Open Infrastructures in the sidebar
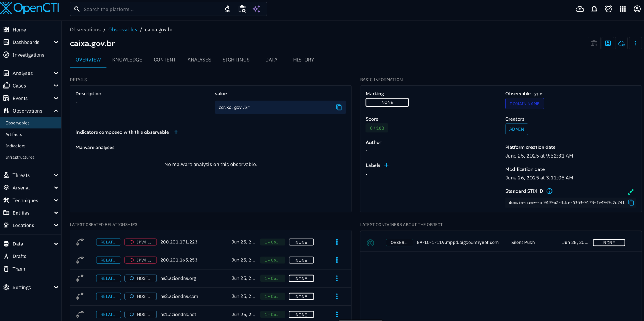The image size is (644, 321). pyautogui.click(x=31, y=158)
